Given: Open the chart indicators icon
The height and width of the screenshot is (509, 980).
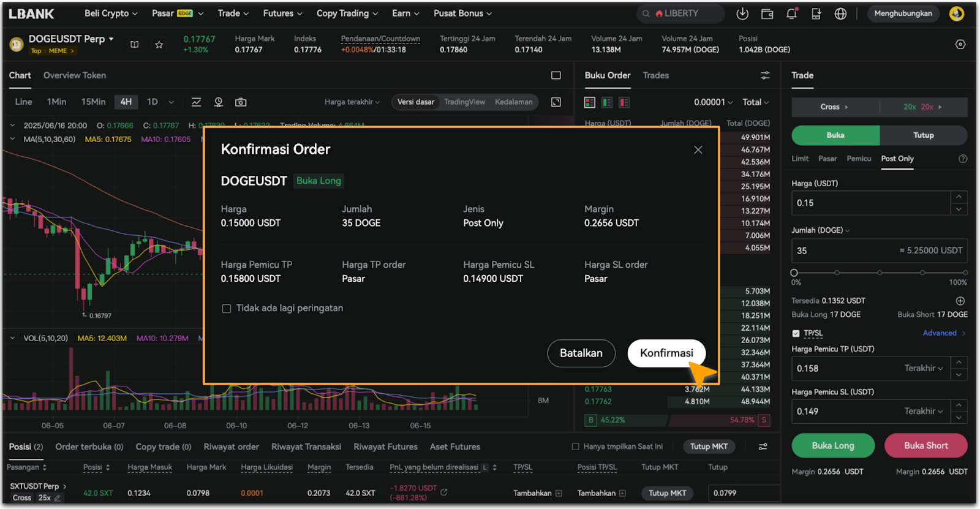Looking at the screenshot, I should click(x=196, y=102).
